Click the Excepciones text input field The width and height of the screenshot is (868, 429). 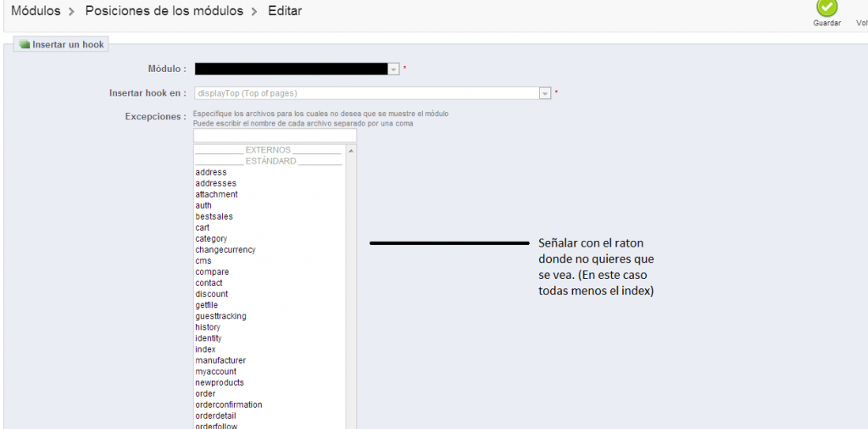275,136
